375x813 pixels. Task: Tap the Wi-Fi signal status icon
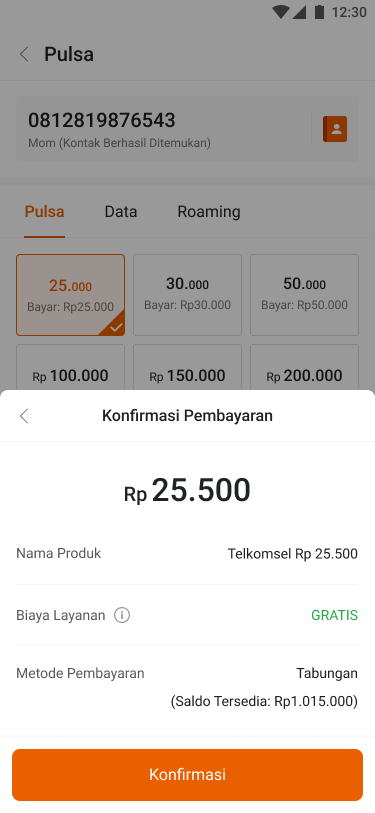[281, 12]
